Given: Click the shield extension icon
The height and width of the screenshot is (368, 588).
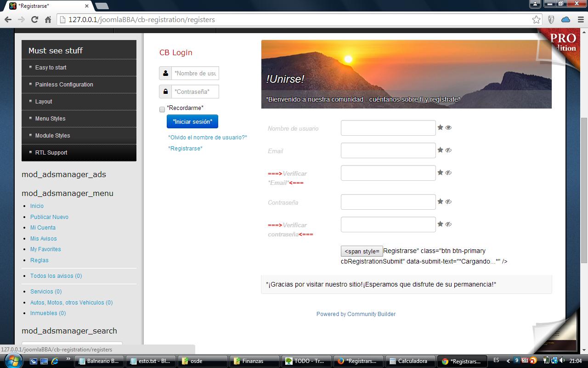Looking at the screenshot, I should point(551,20).
